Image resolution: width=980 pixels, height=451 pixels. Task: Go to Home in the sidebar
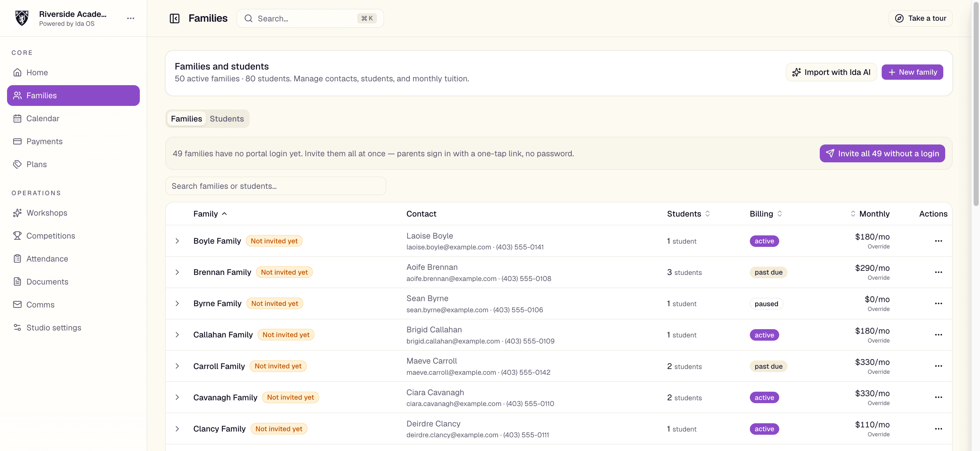[x=73, y=72]
